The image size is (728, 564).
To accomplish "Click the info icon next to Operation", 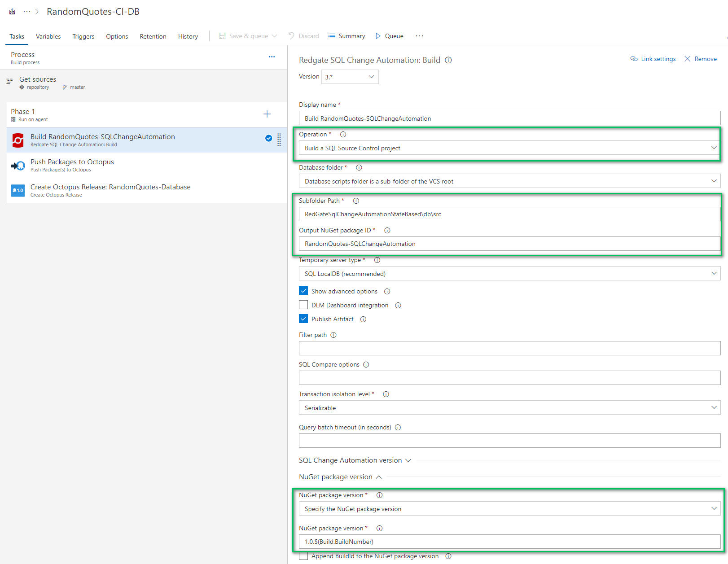I will click(x=343, y=134).
